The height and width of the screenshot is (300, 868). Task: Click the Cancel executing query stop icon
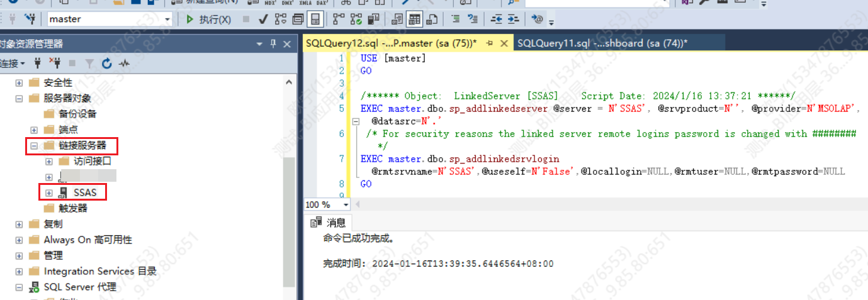pos(246,19)
